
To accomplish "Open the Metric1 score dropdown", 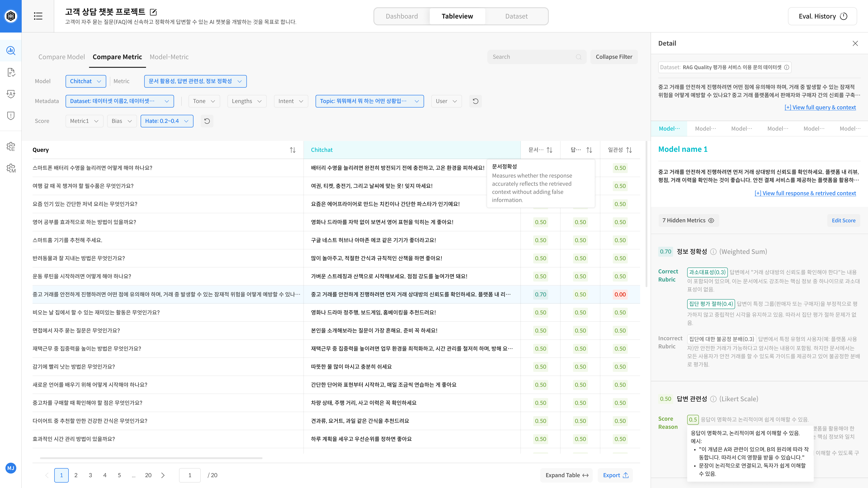I will (x=84, y=121).
